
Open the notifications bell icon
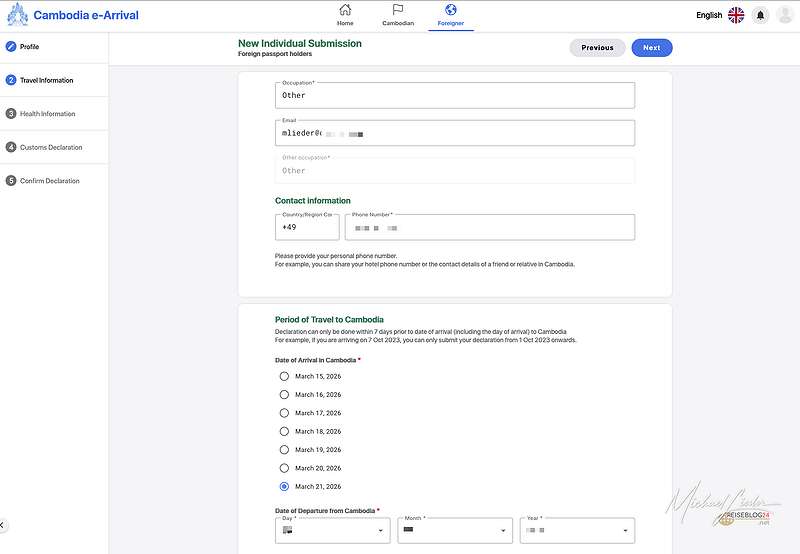pos(761,15)
